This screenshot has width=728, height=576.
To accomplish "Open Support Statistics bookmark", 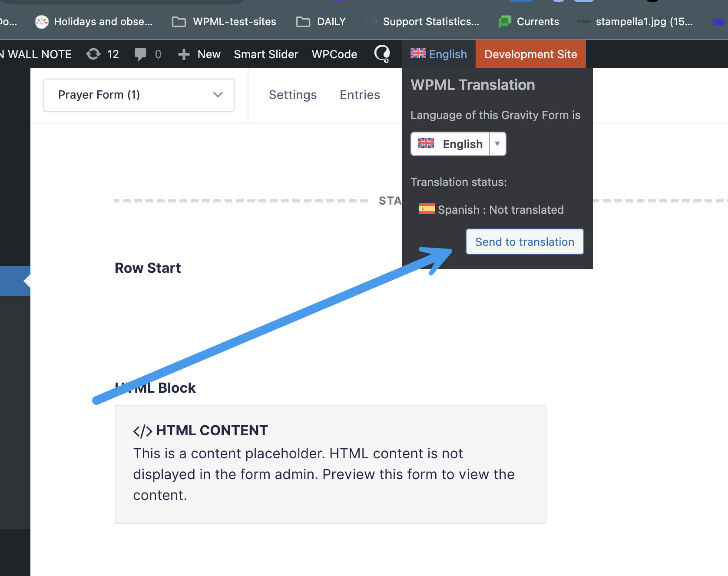I will 422,22.
